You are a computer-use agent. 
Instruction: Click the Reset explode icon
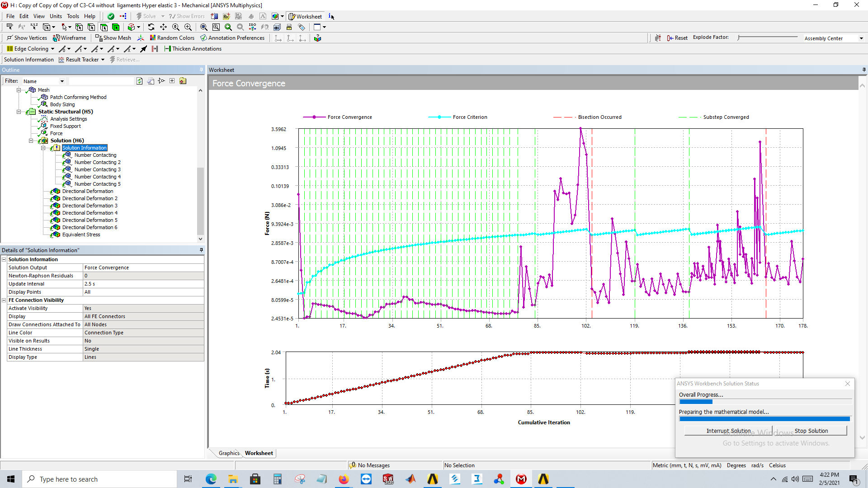tap(677, 38)
